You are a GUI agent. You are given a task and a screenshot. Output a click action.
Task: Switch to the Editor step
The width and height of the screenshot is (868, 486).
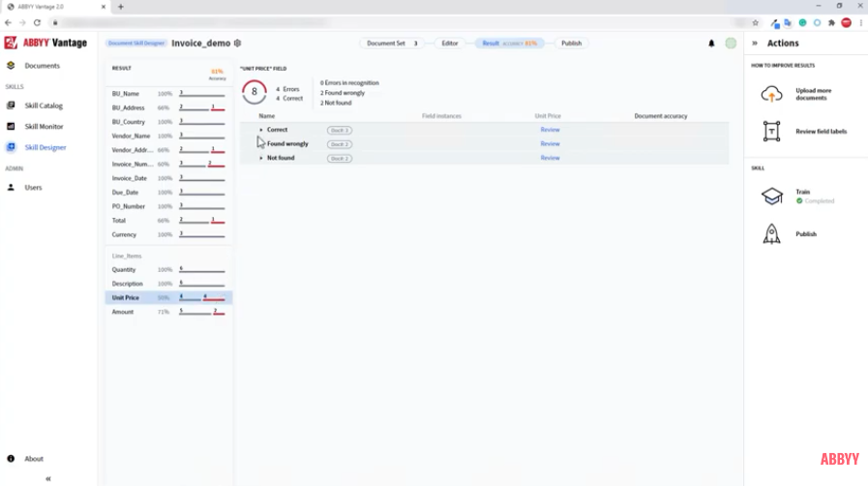point(450,44)
